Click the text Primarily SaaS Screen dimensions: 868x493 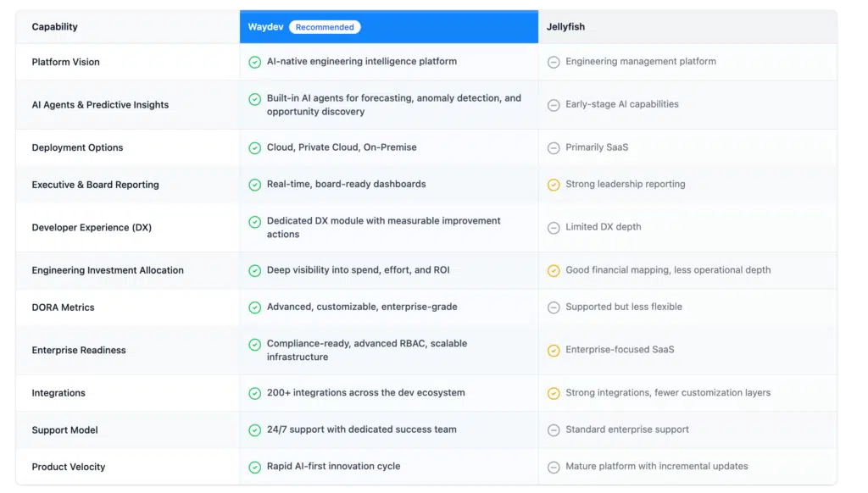597,147
